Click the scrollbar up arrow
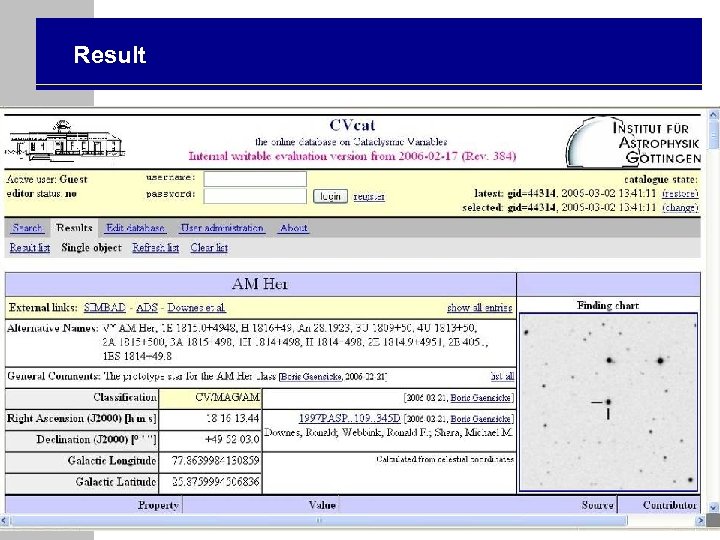 point(713,114)
